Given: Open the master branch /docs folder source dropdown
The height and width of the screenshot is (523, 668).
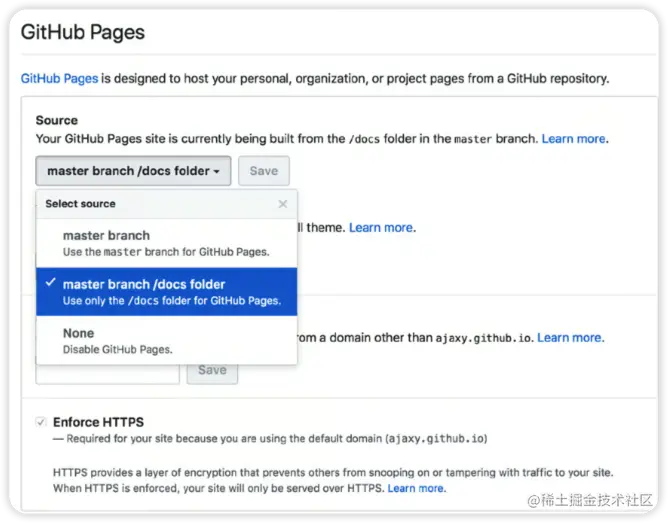Looking at the screenshot, I should coord(133,171).
